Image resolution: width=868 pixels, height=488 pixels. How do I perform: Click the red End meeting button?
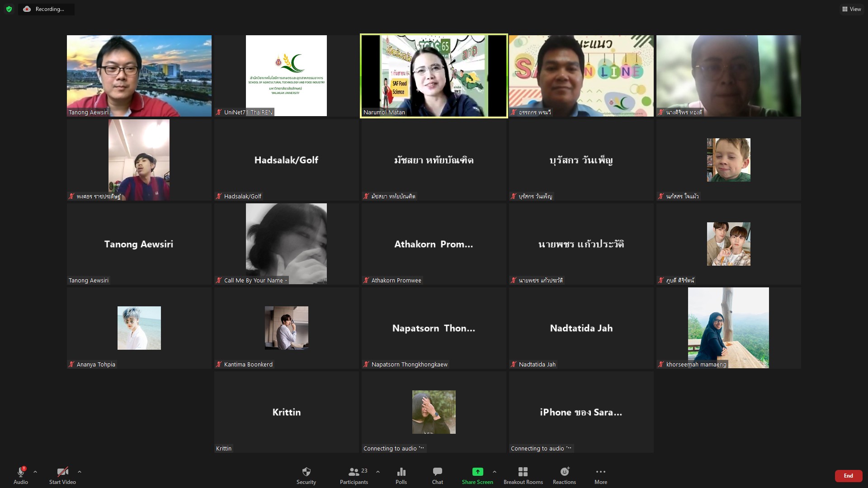(848, 476)
